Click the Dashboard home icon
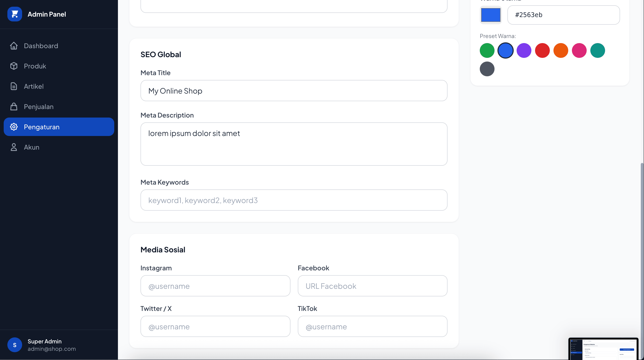 click(x=14, y=46)
